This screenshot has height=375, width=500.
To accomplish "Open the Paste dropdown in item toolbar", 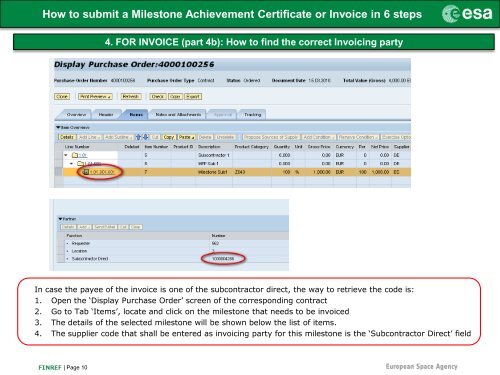I will click(186, 137).
